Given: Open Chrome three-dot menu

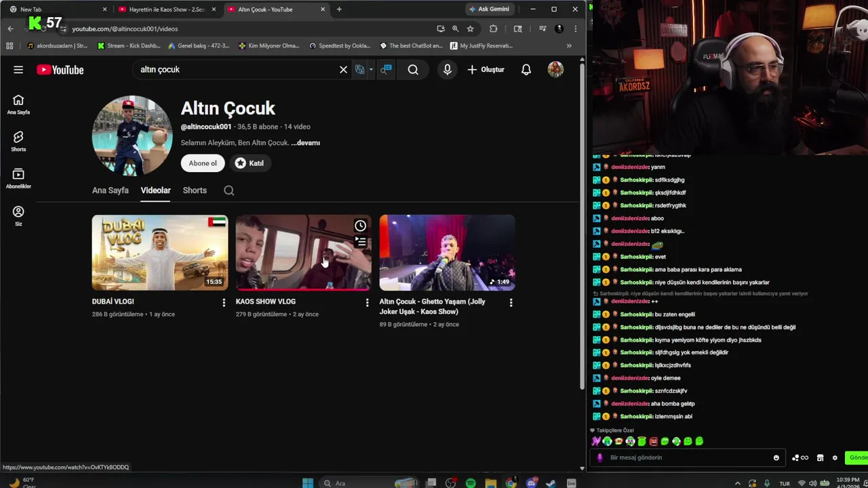Looking at the screenshot, I should (x=575, y=28).
